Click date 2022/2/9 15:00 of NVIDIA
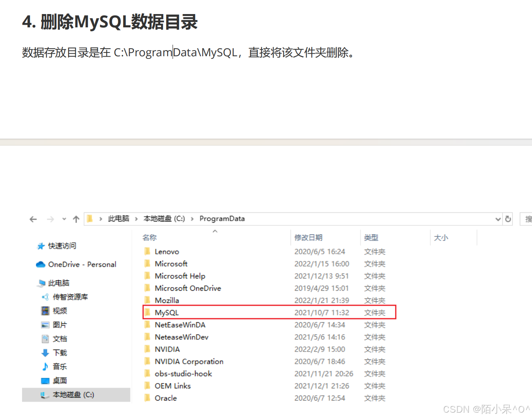The image size is (532, 418). pos(320,349)
